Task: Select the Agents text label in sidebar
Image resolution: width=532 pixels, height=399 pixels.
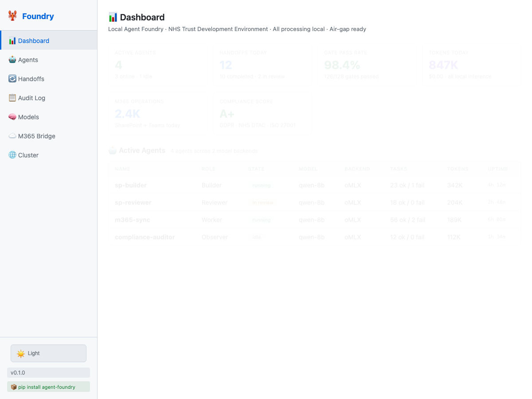Action: (x=28, y=60)
